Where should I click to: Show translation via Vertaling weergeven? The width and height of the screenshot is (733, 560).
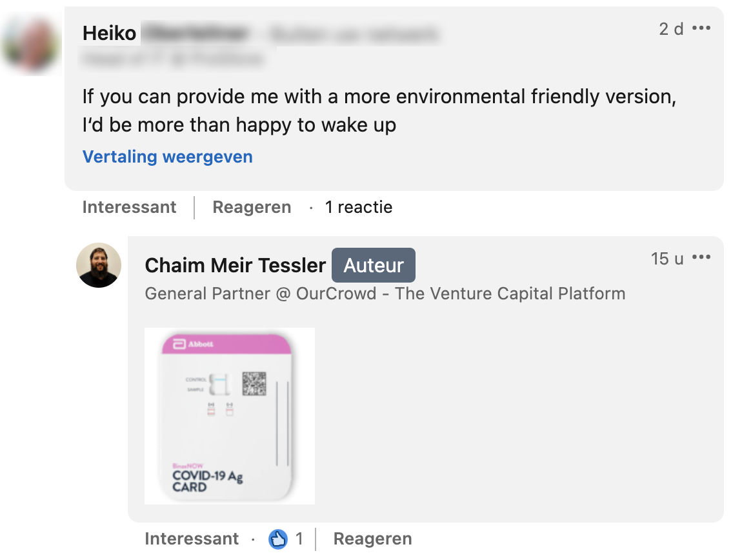point(168,157)
